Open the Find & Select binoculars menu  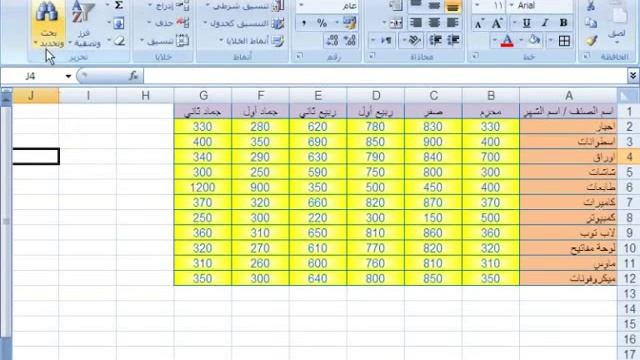(x=47, y=24)
